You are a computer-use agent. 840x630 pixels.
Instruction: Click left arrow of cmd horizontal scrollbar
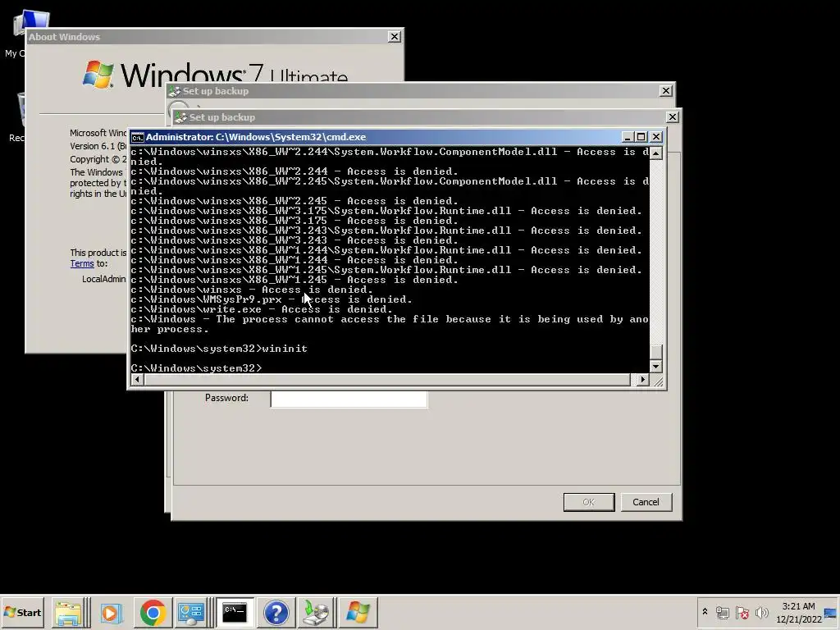(137, 380)
